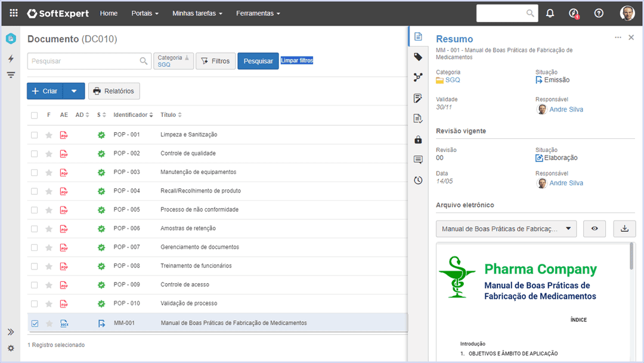The width and height of the screenshot is (644, 363).
Task: Preview the electronic file with eye button
Action: tap(595, 229)
